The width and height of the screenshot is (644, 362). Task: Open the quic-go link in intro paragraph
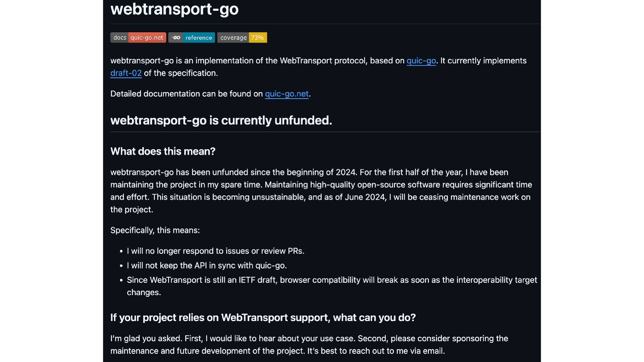tap(421, 61)
